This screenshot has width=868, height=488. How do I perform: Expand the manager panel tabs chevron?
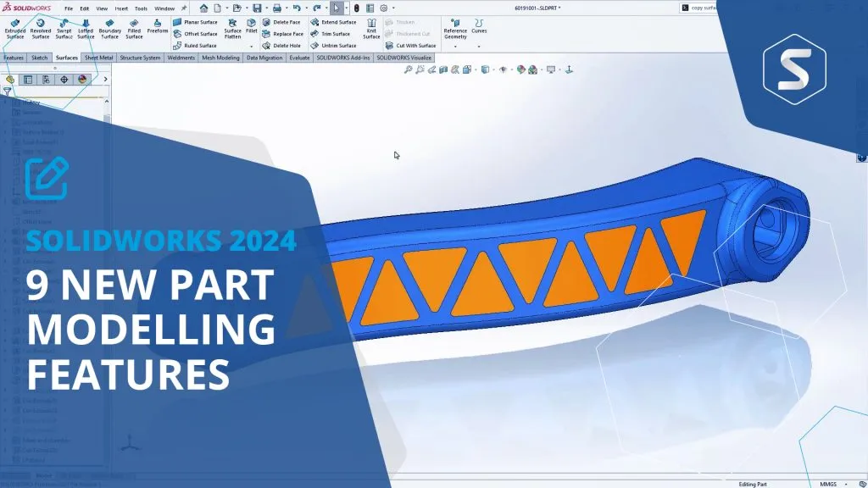(105, 80)
